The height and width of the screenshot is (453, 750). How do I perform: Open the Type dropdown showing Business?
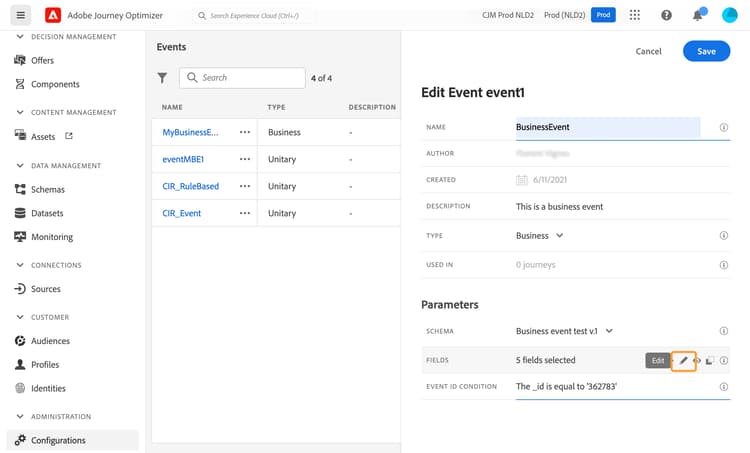tap(540, 235)
